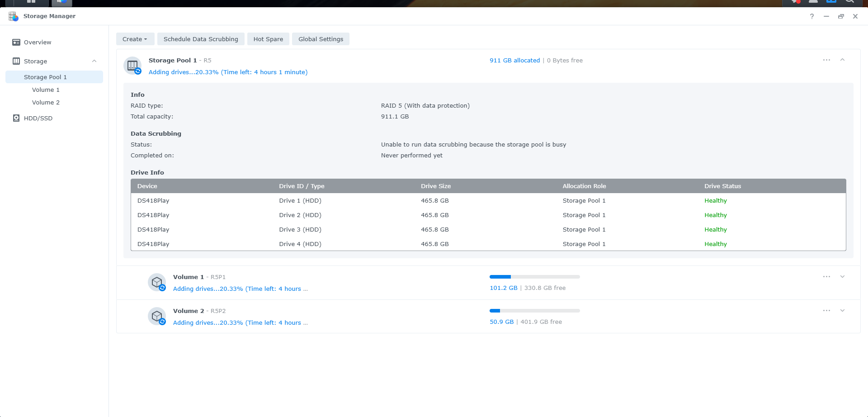The height and width of the screenshot is (417, 868).
Task: Click Volume 2 adding drives status text
Action: click(x=240, y=322)
